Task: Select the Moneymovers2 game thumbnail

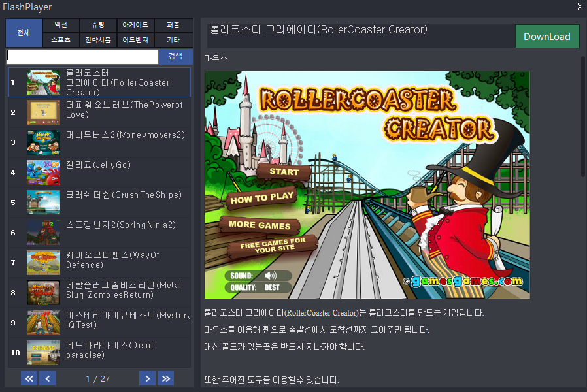Action: (x=43, y=142)
